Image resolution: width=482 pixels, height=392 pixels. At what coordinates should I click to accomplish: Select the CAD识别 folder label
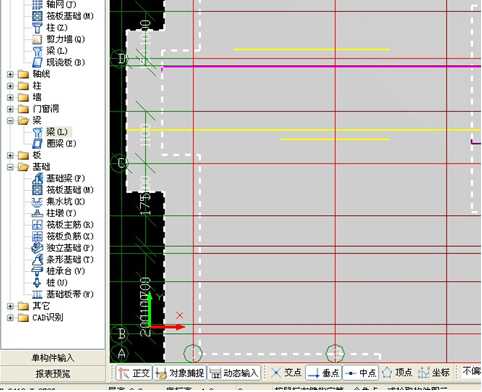48,317
